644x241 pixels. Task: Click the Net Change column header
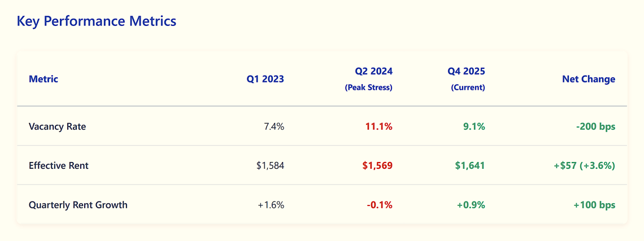point(588,79)
